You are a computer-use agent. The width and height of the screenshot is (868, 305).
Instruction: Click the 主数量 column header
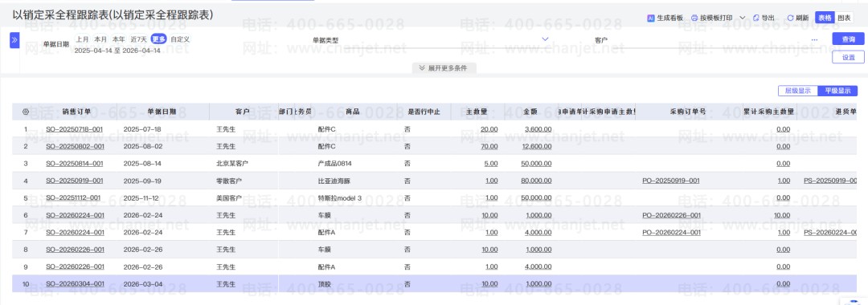tap(477, 112)
